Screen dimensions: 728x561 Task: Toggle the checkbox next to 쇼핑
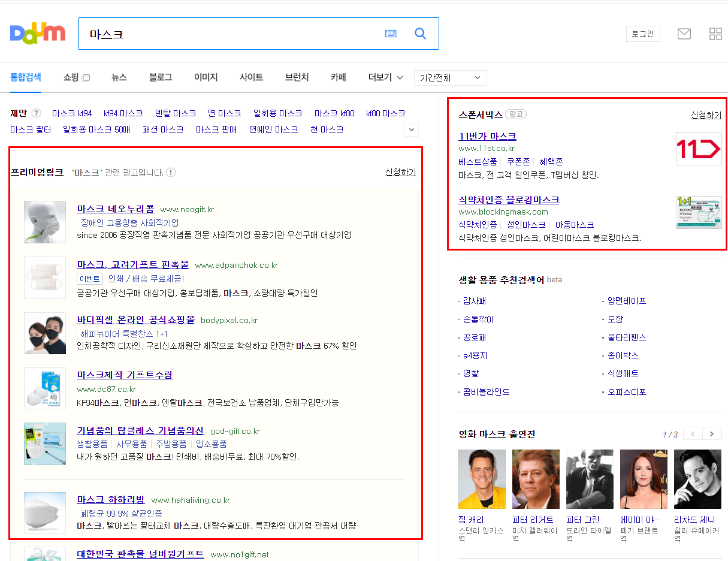pyautogui.click(x=86, y=78)
